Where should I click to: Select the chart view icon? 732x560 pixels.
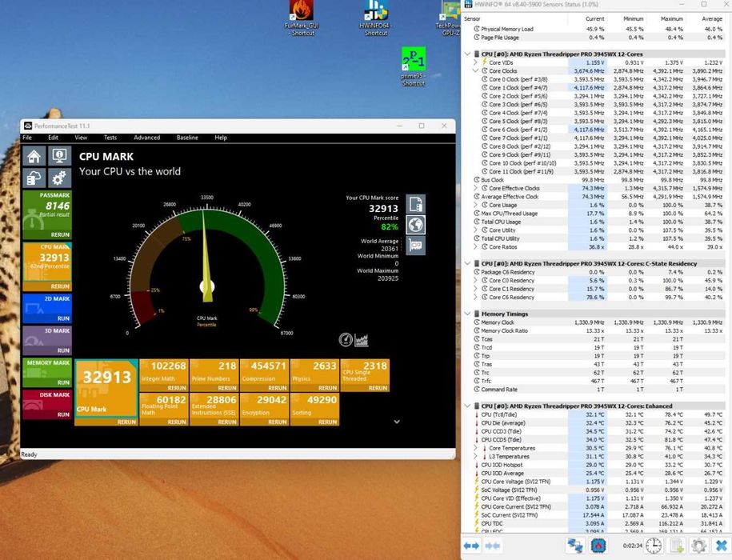(362, 340)
